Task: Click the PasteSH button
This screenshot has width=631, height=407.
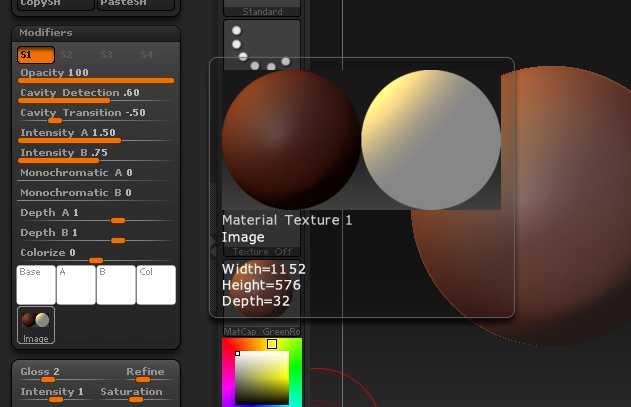Action: (136, 4)
